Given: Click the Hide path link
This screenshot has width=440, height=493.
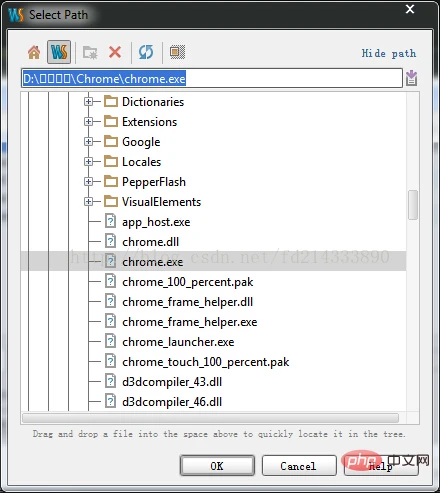Looking at the screenshot, I should (x=389, y=53).
